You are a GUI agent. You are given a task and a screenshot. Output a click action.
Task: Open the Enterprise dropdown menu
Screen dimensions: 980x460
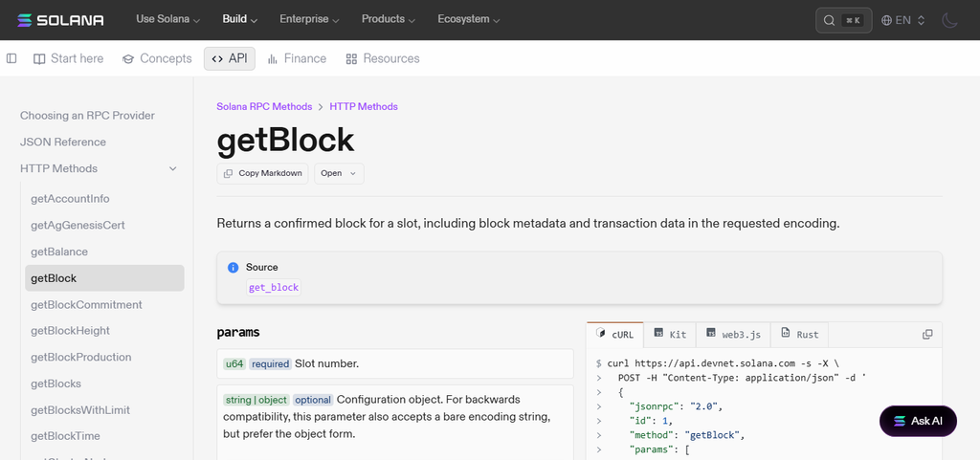tap(309, 19)
